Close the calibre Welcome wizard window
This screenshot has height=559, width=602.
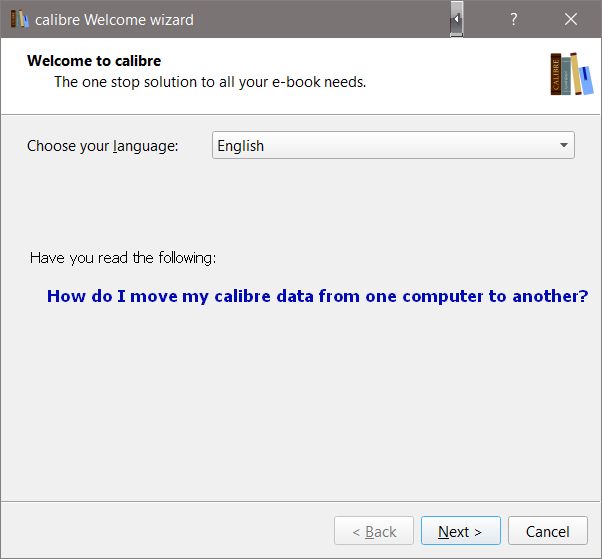coord(571,19)
